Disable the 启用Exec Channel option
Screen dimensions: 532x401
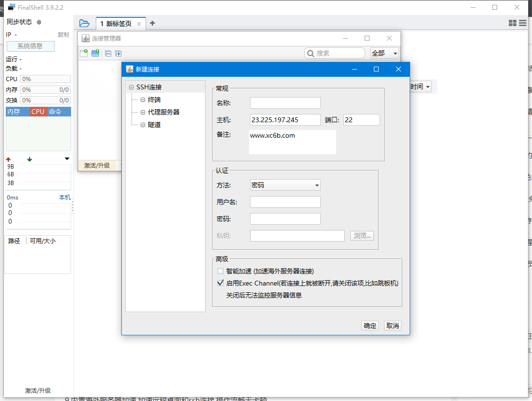coord(221,282)
